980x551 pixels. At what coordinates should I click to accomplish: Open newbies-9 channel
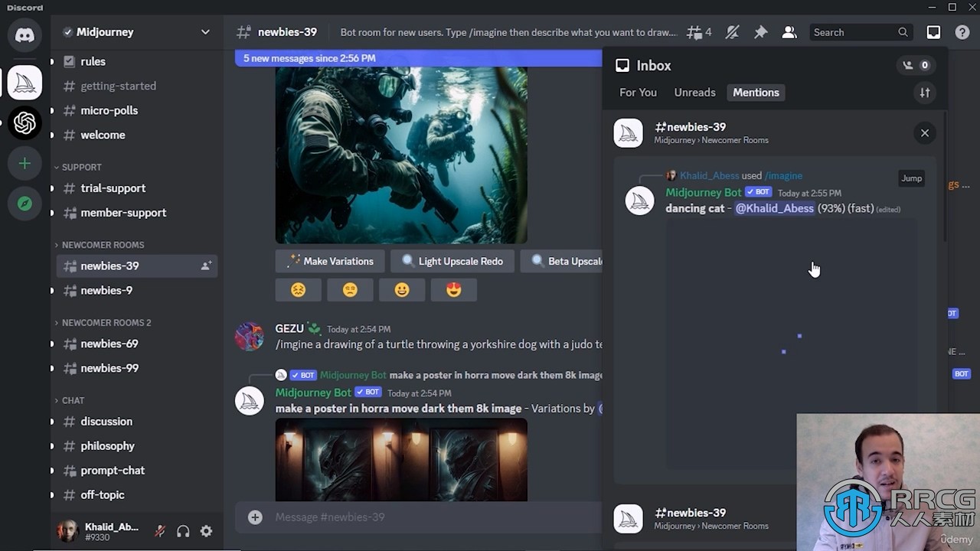coord(137,290)
